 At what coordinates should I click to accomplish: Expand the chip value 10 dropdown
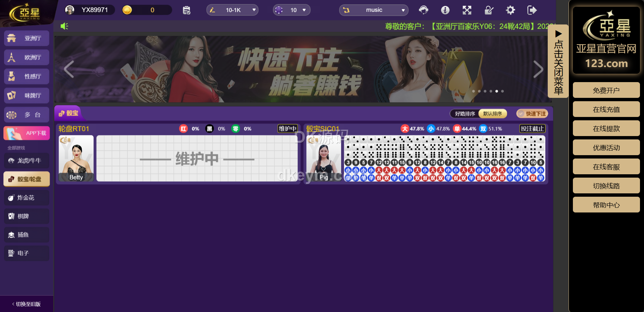291,10
